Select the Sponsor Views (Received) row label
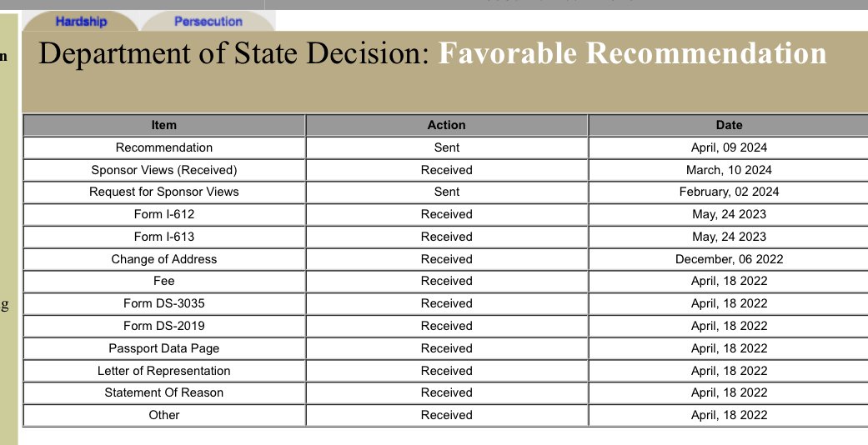Viewport: 868px width, 445px height. click(164, 170)
